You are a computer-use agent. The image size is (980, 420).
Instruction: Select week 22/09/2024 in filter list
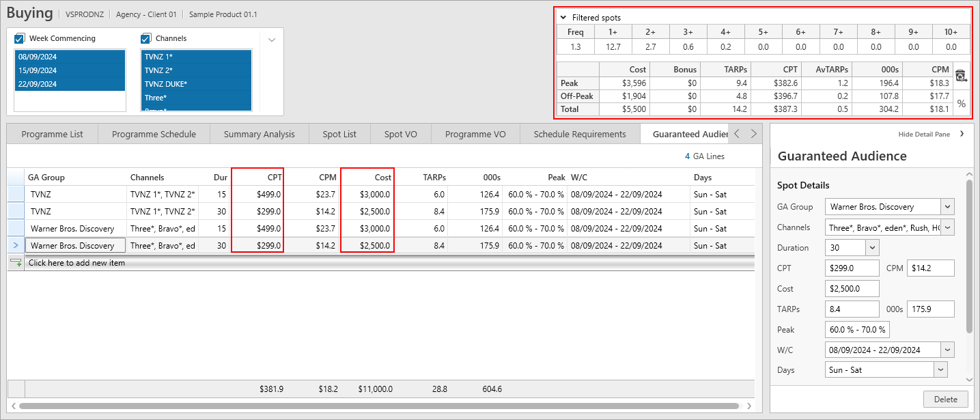(70, 84)
